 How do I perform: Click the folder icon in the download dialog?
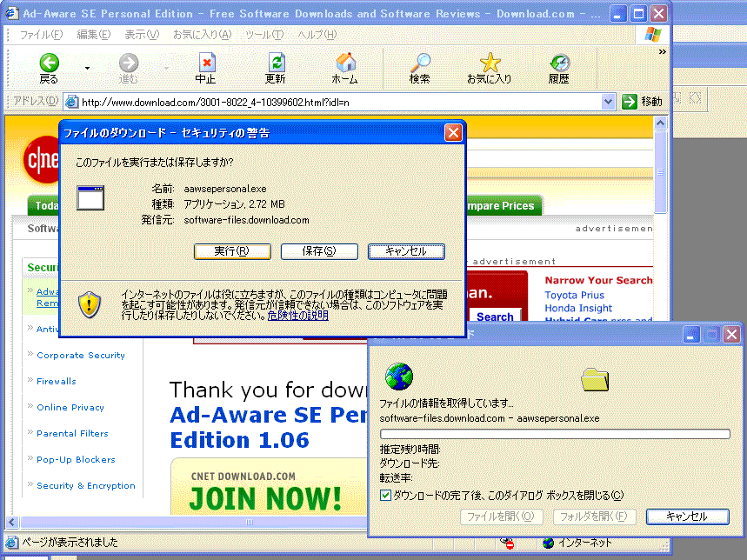[595, 379]
